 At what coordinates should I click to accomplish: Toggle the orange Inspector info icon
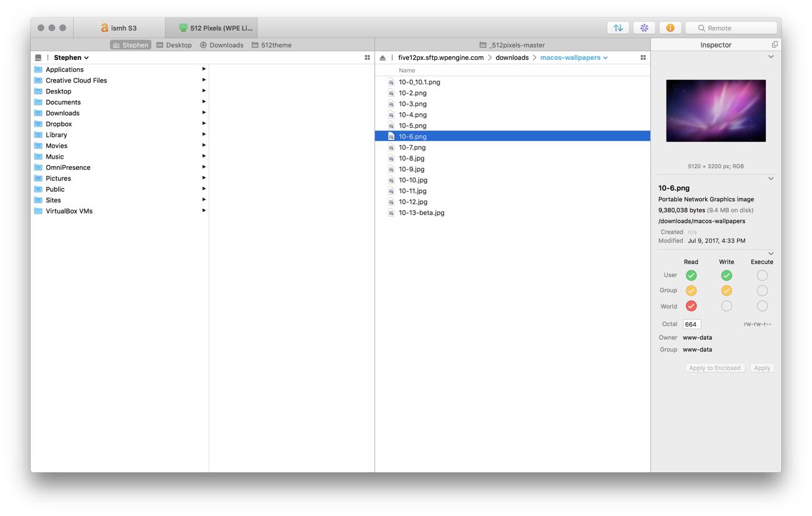tap(670, 28)
